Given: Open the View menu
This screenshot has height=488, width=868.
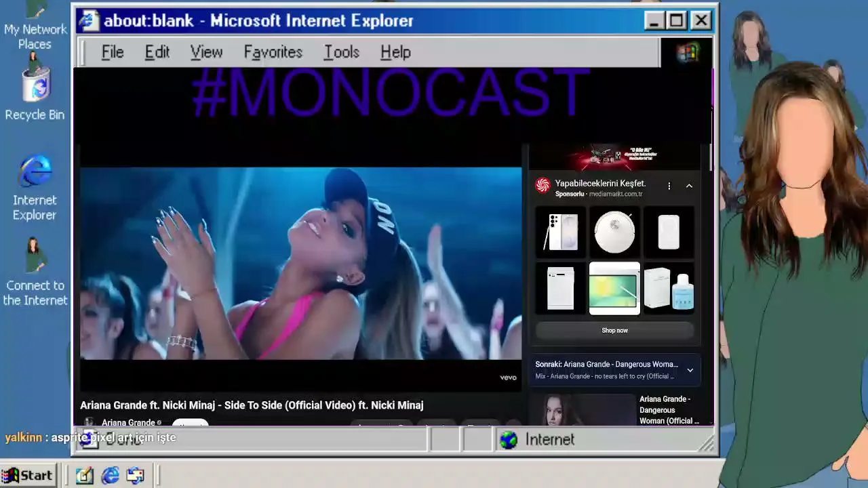Looking at the screenshot, I should [206, 52].
